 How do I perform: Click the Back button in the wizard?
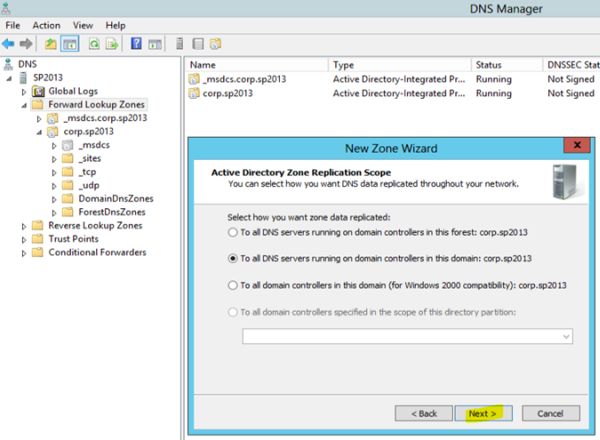[x=424, y=414]
